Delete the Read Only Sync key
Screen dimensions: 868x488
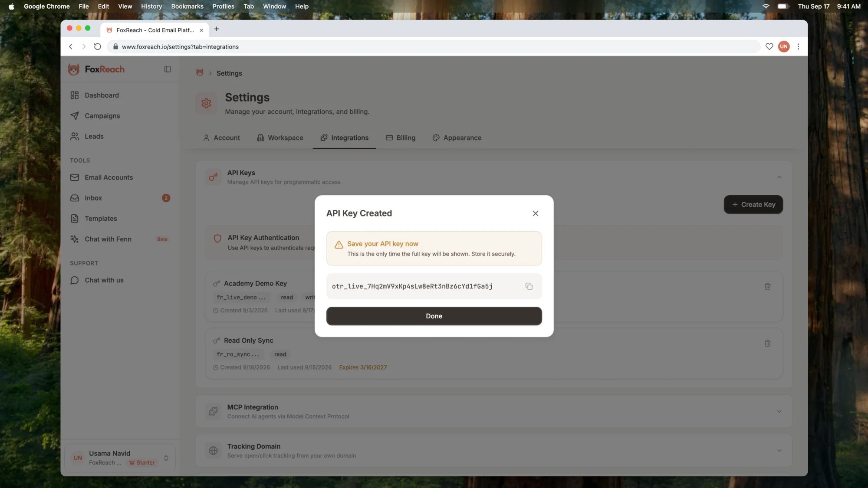[767, 343]
